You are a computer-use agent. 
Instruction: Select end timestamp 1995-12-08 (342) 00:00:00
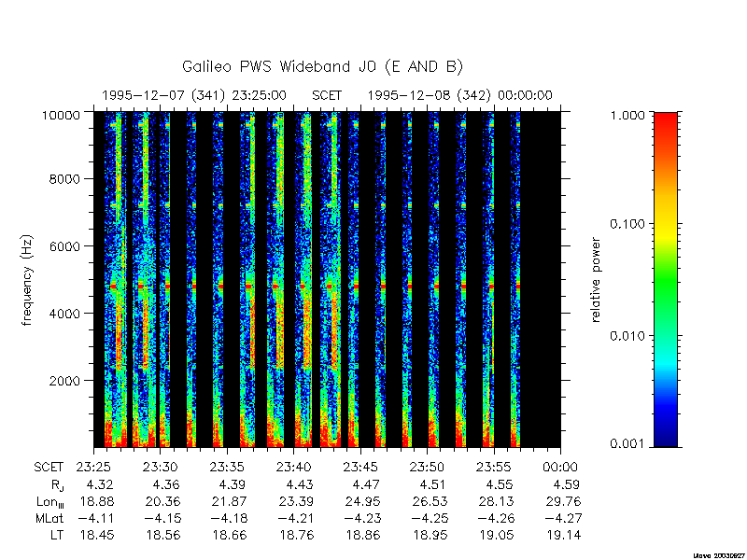pos(459,96)
